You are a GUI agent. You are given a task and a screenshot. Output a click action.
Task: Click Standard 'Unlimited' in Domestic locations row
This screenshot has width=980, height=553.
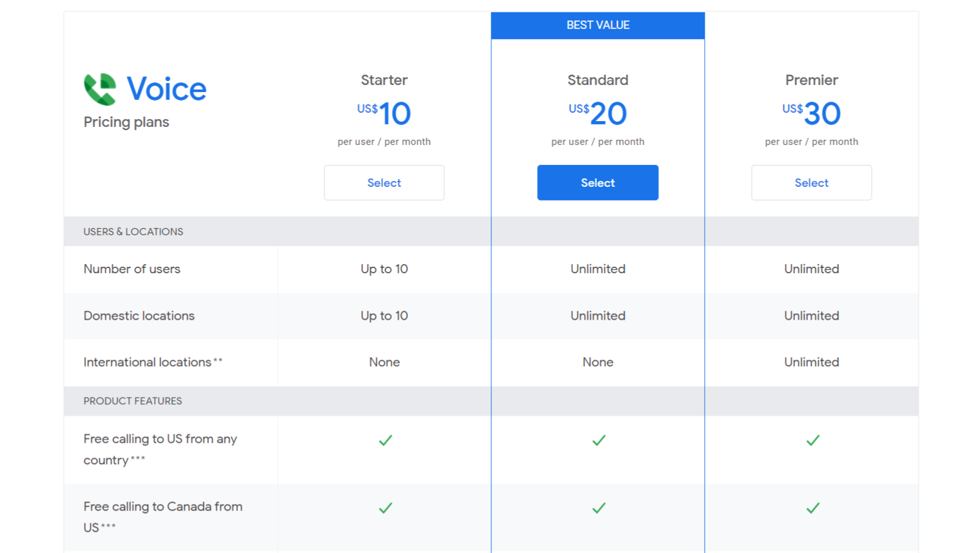[598, 316]
